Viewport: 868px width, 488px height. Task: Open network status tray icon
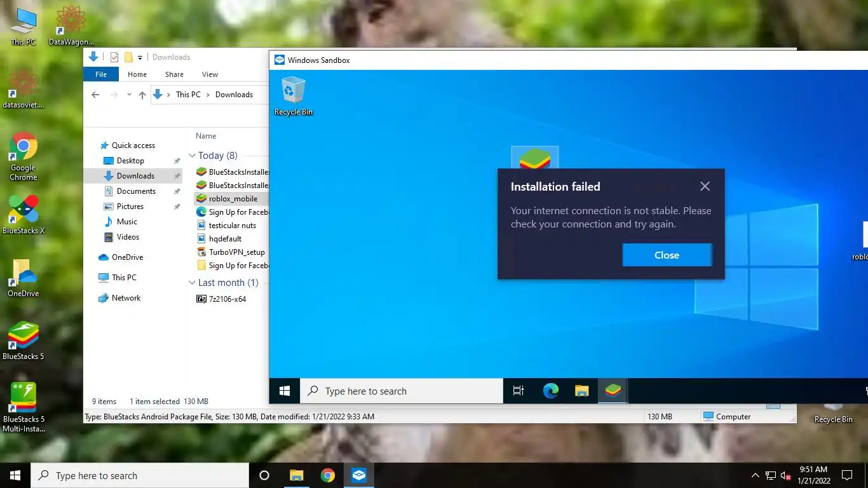[x=771, y=475]
